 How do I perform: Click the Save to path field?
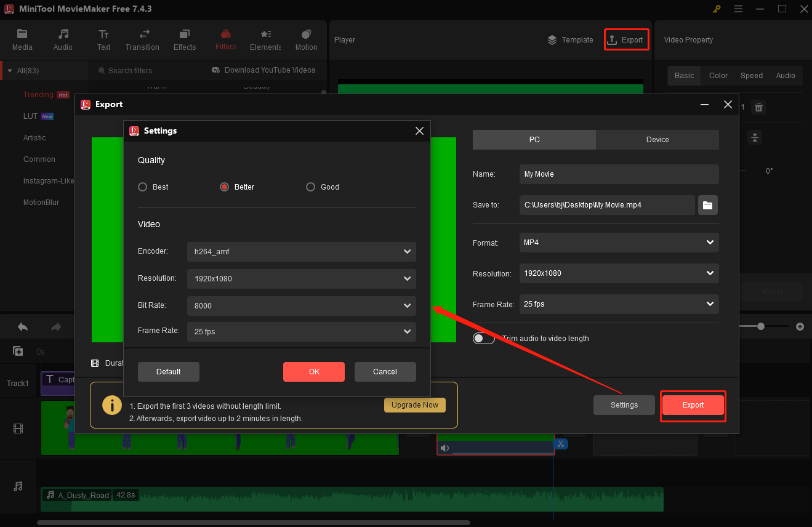pos(607,205)
